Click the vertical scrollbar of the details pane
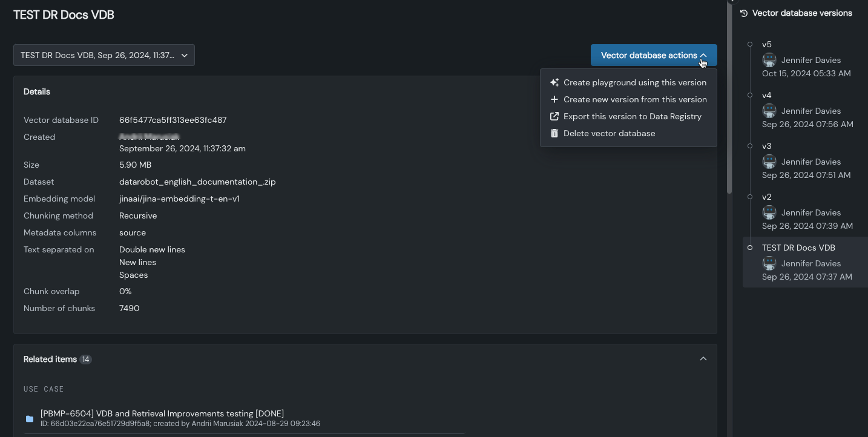Viewport: 868px width, 437px height. [x=729, y=121]
